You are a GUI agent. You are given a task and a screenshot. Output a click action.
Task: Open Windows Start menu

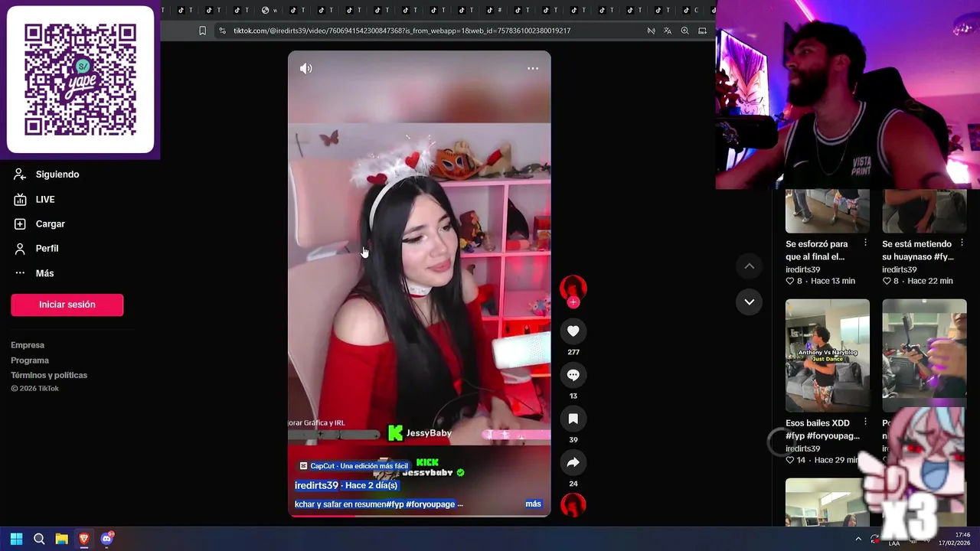point(16,539)
